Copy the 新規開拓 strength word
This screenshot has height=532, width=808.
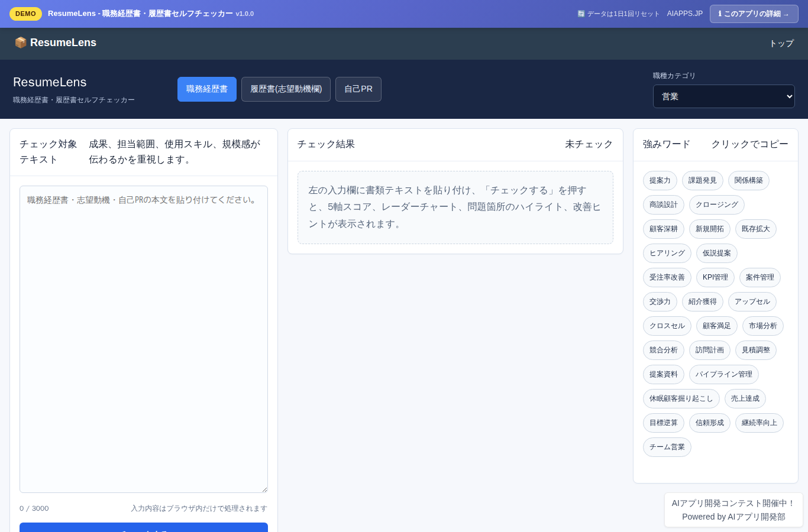pos(710,229)
